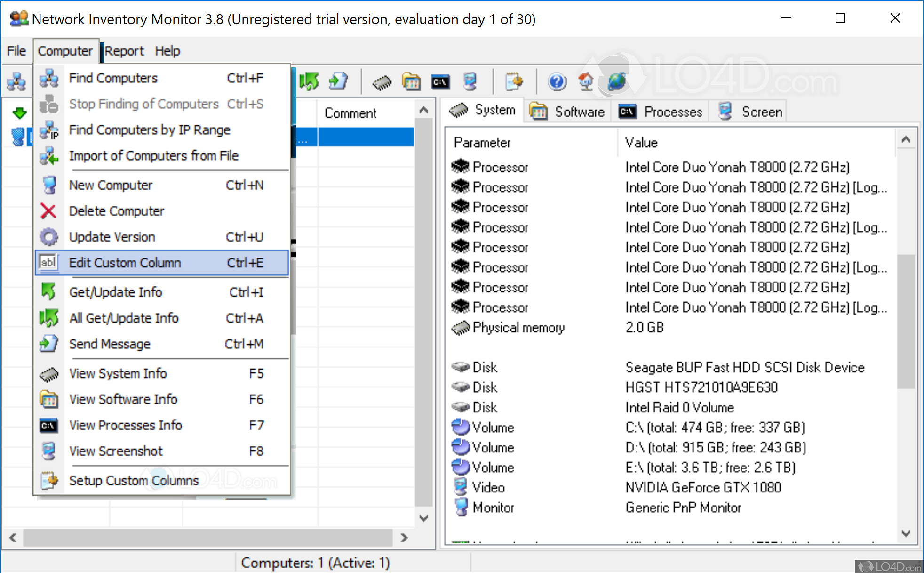Click the Comment column header
Image resolution: width=924 pixels, height=573 pixels.
pyautogui.click(x=350, y=113)
